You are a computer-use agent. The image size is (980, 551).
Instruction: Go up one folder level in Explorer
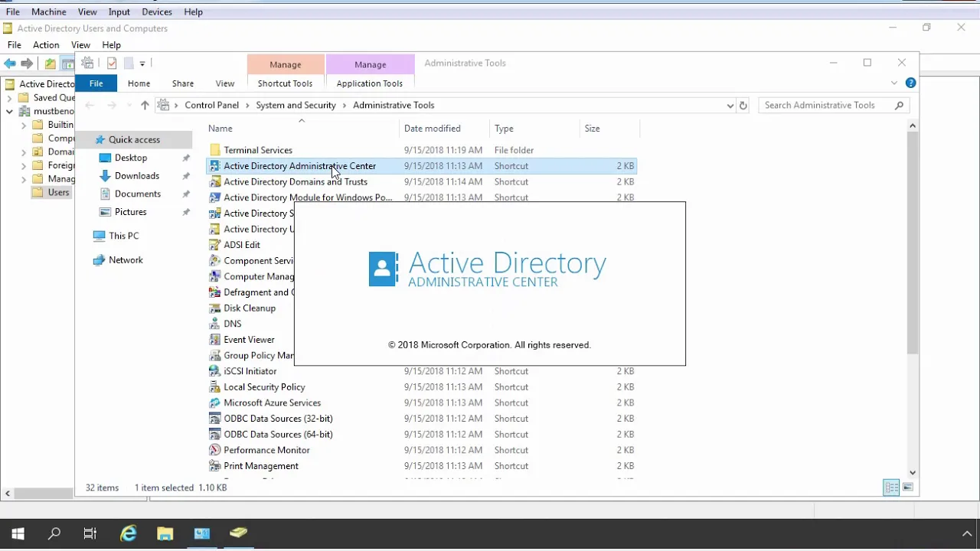[x=145, y=106]
